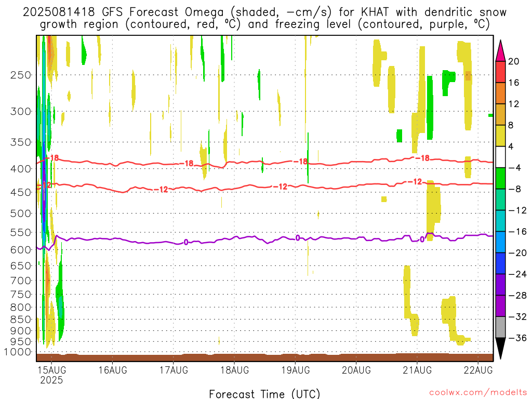Click the purple 0 contour label near 19AUG

click(298, 238)
